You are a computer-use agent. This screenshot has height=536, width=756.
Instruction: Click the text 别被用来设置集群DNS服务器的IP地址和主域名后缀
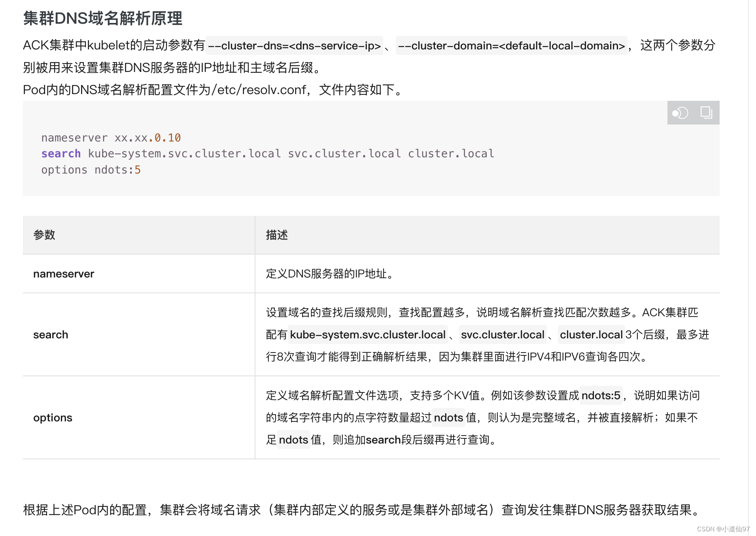(172, 68)
